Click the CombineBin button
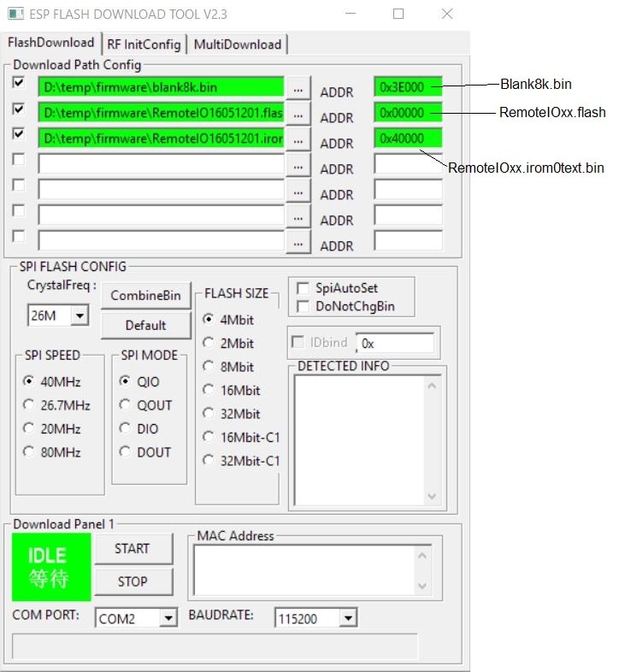 click(x=145, y=296)
